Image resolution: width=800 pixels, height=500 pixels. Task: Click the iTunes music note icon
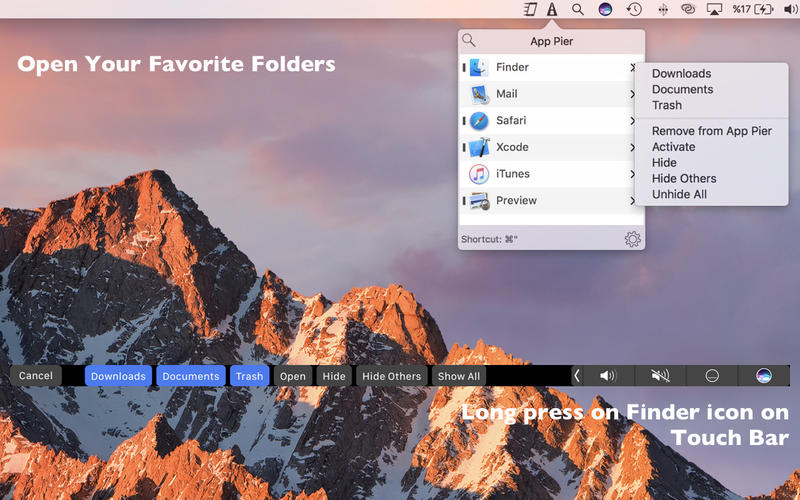479,174
